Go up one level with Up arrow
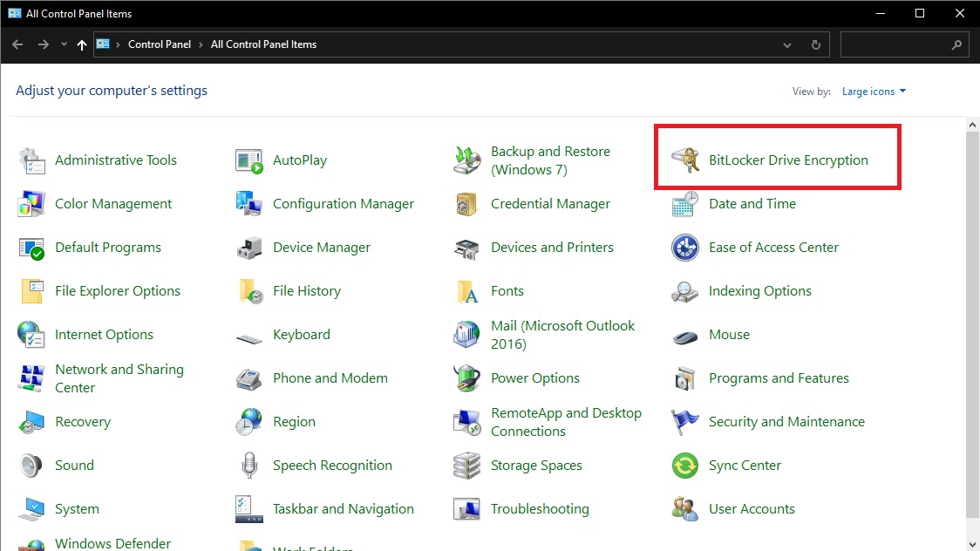 [82, 44]
